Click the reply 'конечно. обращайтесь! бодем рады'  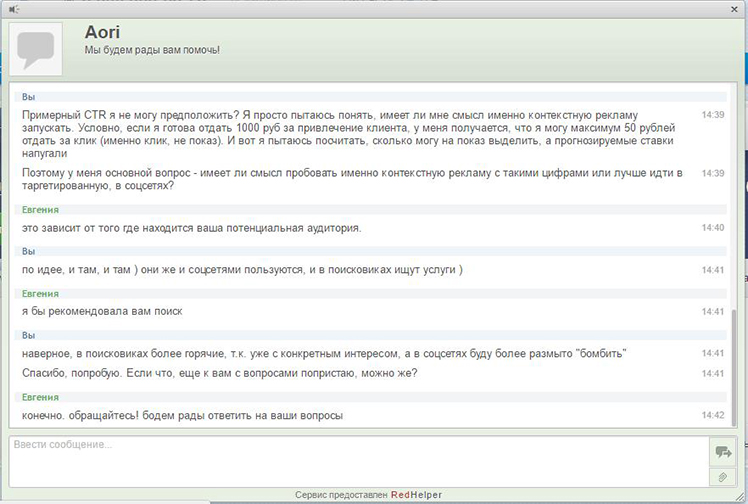point(182,415)
